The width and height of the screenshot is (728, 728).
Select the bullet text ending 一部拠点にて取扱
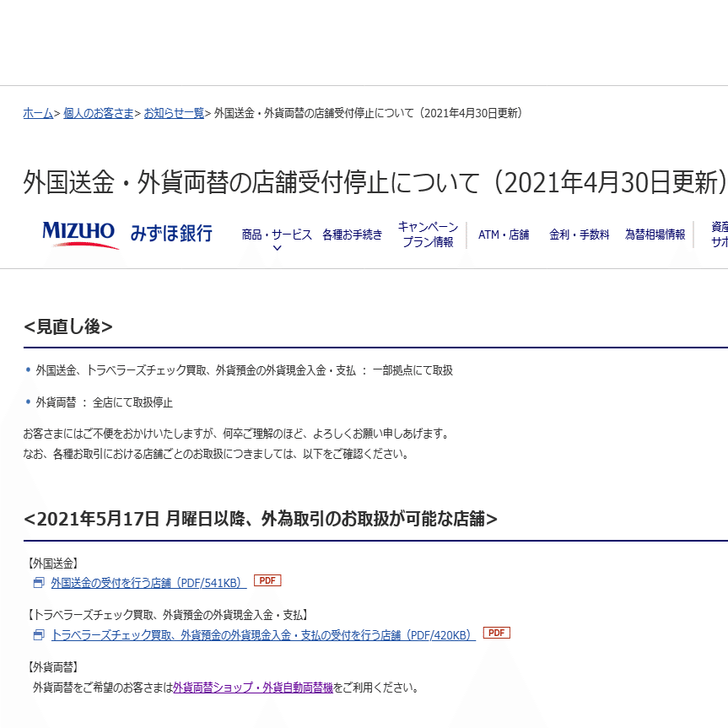click(x=245, y=370)
